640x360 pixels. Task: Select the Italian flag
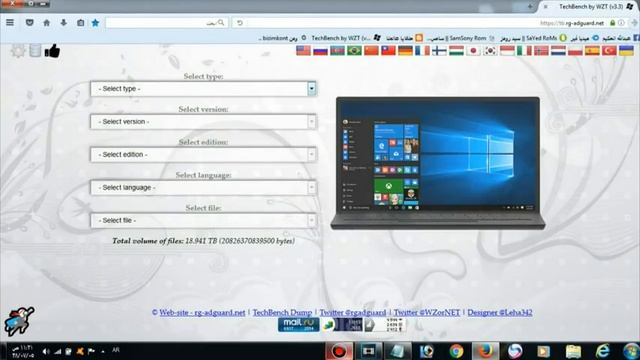524,51
